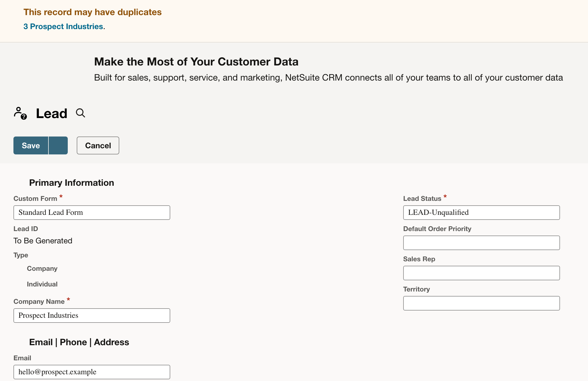588x381 pixels.
Task: Click the 'This record may have duplicates' warning
Action: coord(92,12)
